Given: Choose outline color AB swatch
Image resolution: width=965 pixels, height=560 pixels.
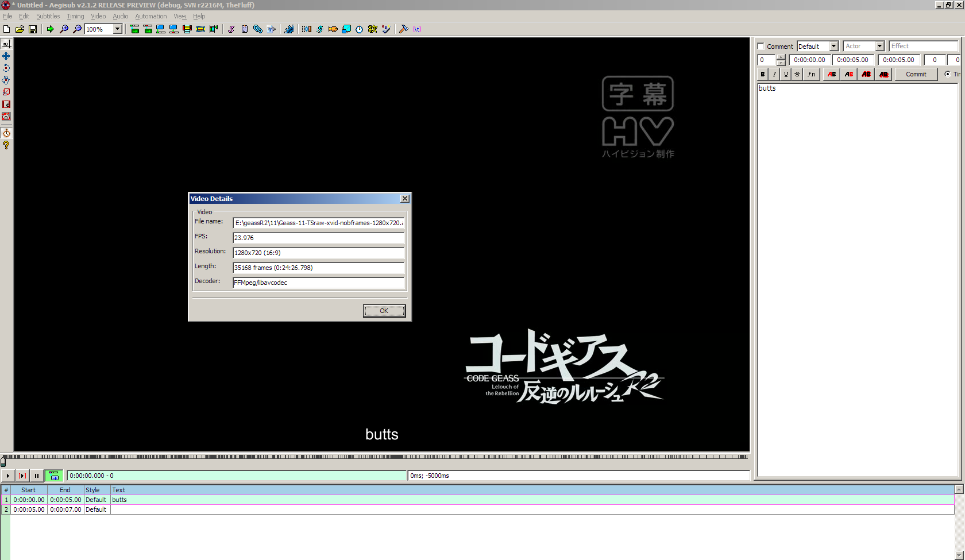Looking at the screenshot, I should pos(866,74).
